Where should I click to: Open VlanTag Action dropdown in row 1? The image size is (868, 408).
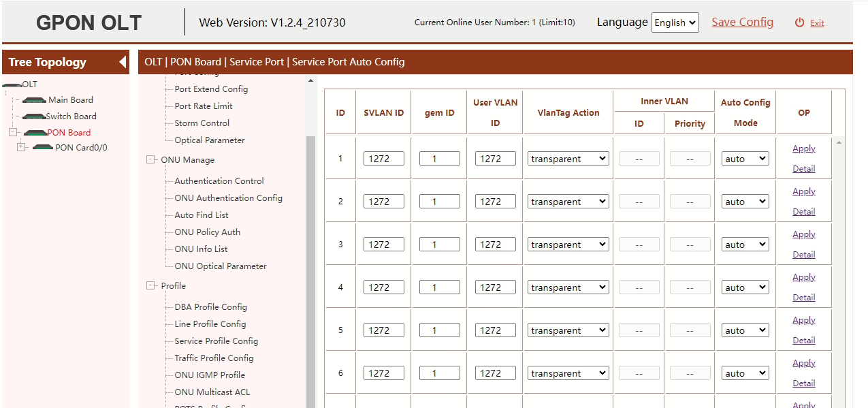568,159
